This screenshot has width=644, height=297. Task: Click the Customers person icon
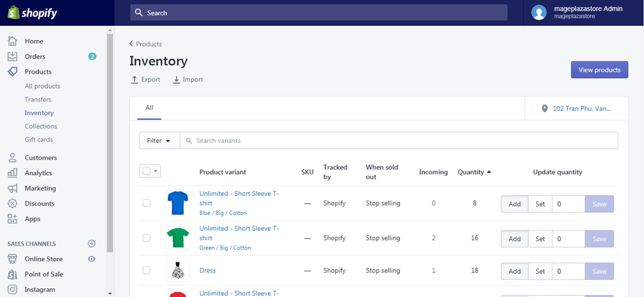tap(12, 157)
